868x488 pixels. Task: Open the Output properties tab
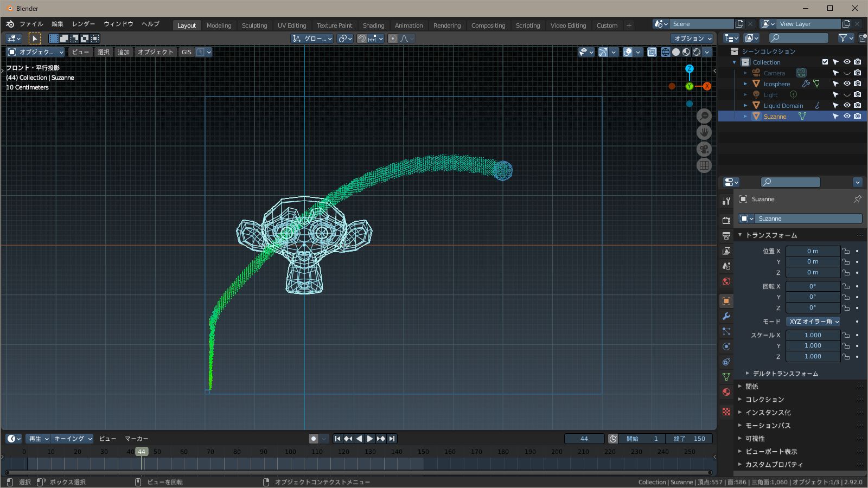tap(726, 236)
